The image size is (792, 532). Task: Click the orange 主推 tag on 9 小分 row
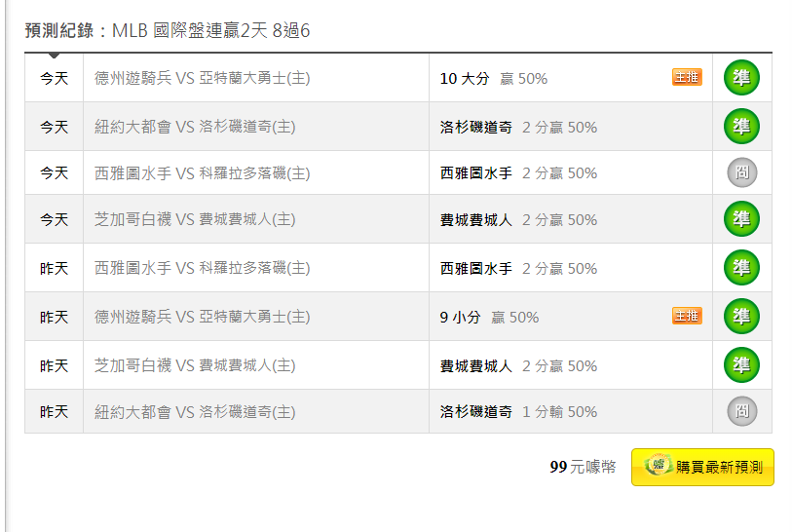687,316
